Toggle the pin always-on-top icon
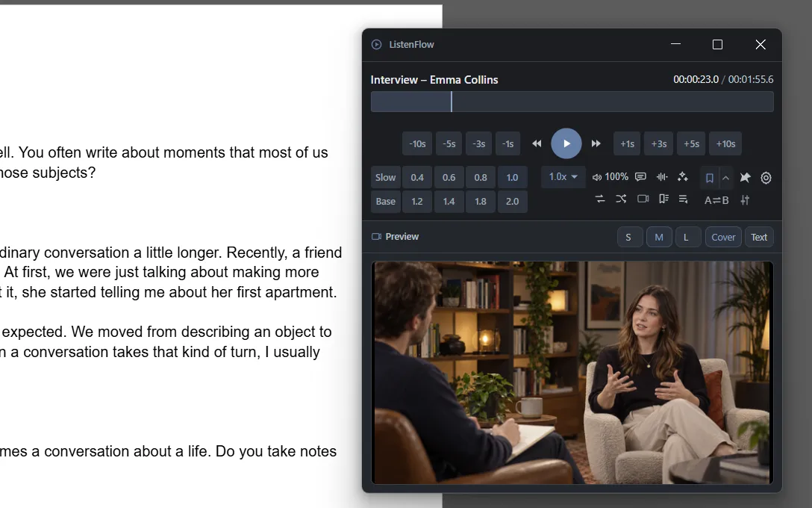Screen dimensions: 812x508 coord(745,178)
